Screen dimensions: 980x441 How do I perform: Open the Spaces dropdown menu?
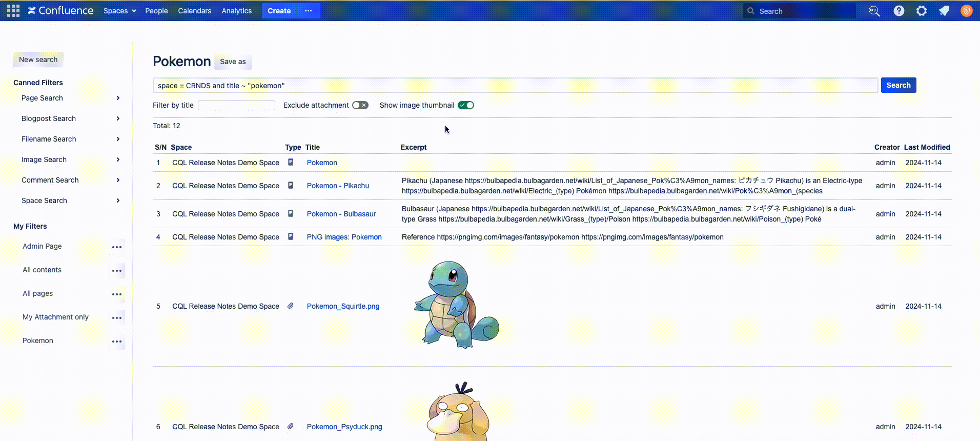pyautogui.click(x=119, y=11)
